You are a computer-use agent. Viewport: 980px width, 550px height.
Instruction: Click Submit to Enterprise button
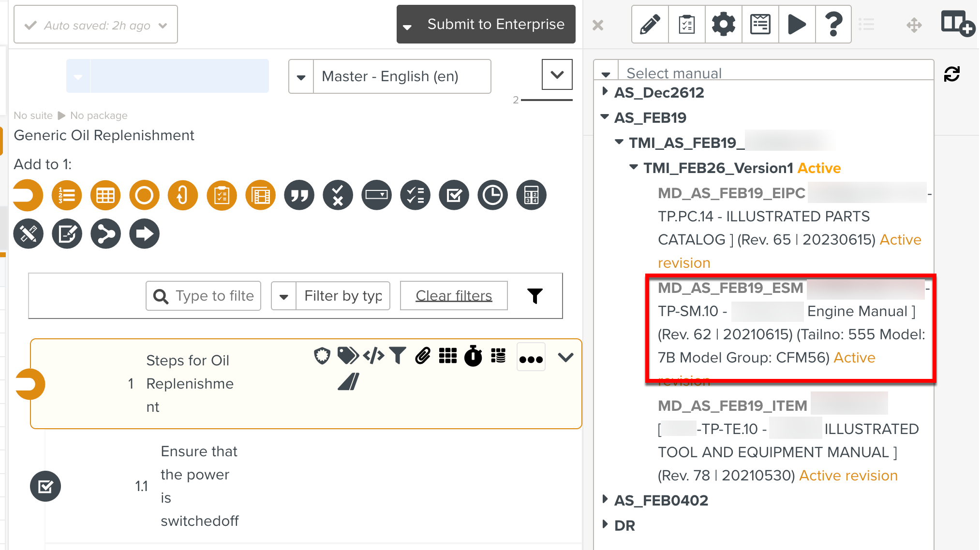click(495, 24)
